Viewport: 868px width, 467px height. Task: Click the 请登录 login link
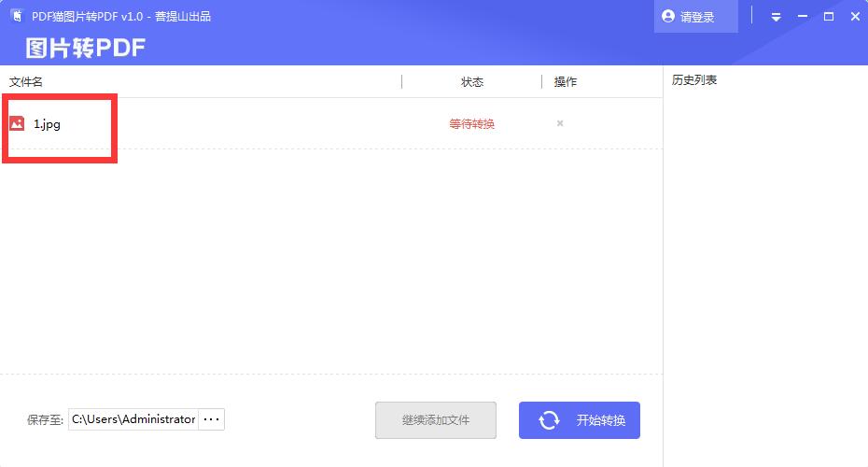(x=697, y=17)
